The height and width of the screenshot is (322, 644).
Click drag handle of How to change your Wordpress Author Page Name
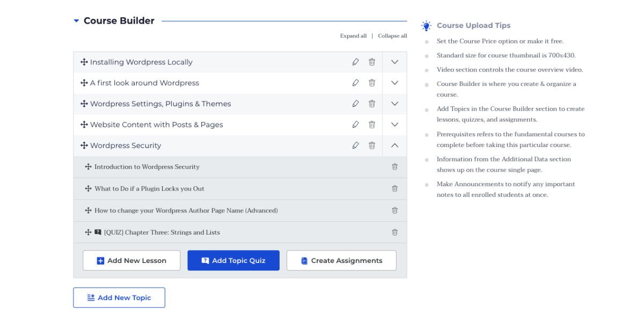(89, 210)
